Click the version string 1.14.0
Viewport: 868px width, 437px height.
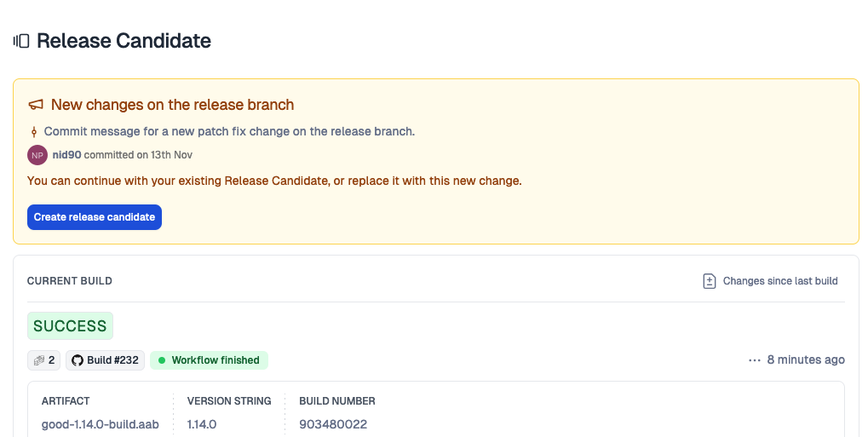(x=202, y=425)
